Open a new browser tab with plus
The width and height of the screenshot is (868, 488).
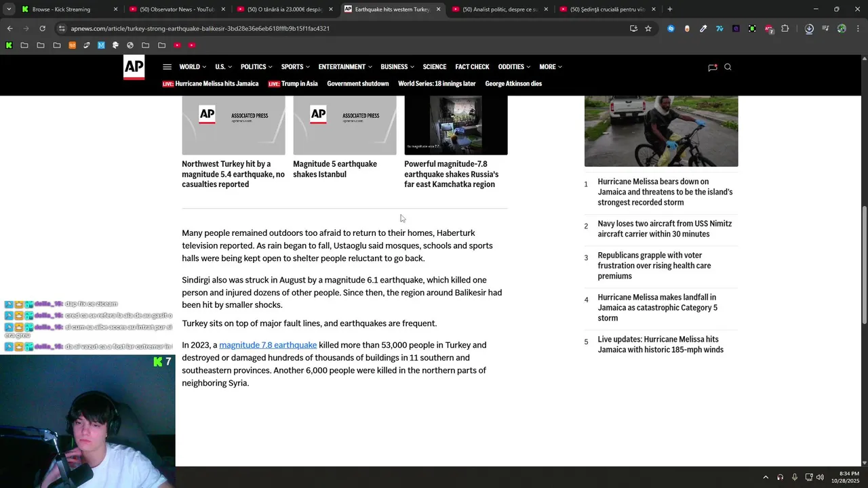[669, 9]
